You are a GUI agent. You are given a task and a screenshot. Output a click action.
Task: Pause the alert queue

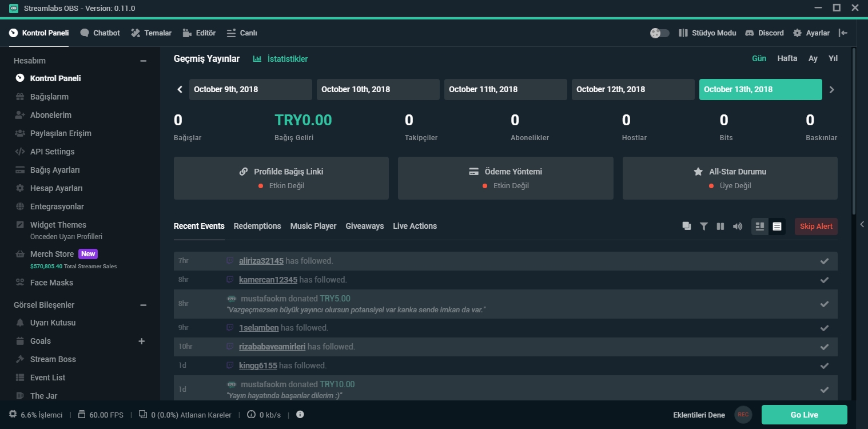click(x=720, y=227)
